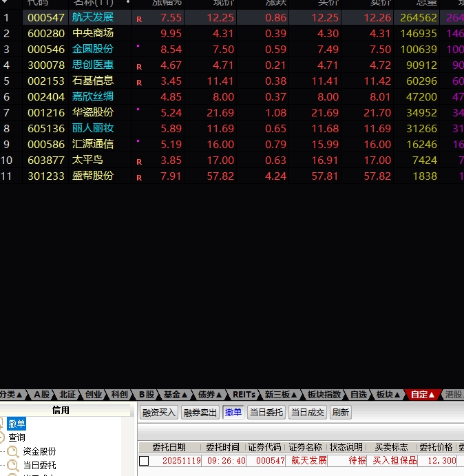Switch to the B股 tab
464x476 pixels.
tap(147, 395)
